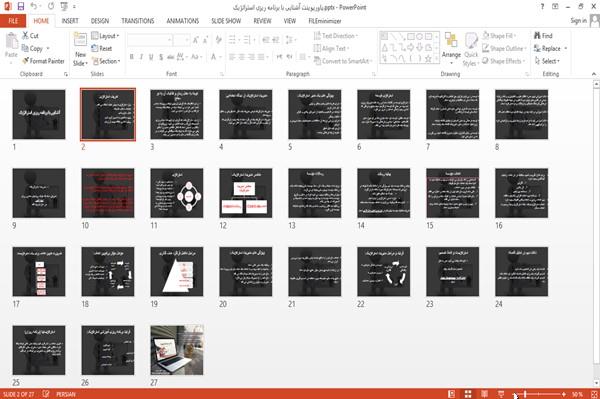
Task: Switch to the DESIGN tab
Action: click(x=100, y=21)
